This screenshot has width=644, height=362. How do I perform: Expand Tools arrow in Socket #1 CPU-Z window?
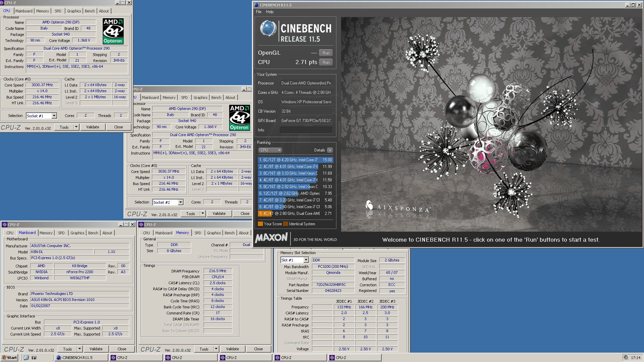[x=76, y=127]
